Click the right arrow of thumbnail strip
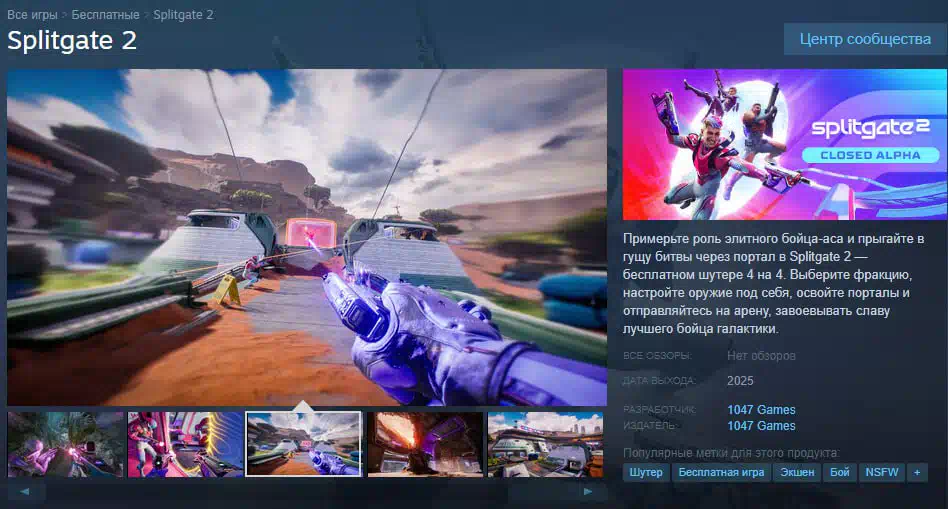 (587, 491)
